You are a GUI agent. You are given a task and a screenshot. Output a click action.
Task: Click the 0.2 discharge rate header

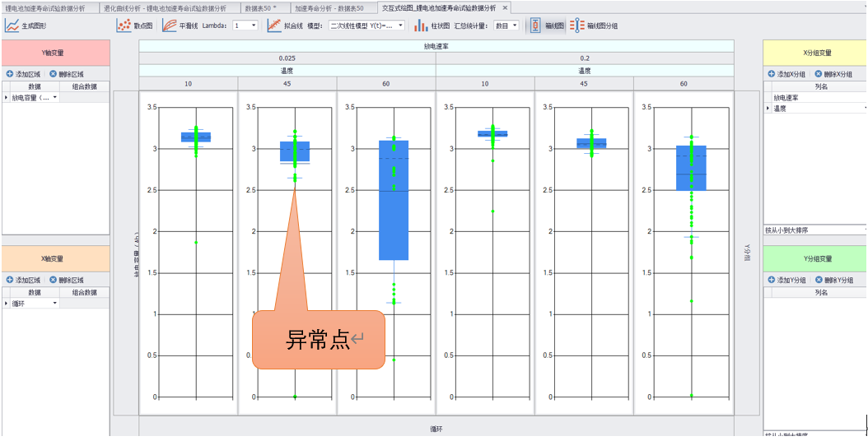[585, 58]
